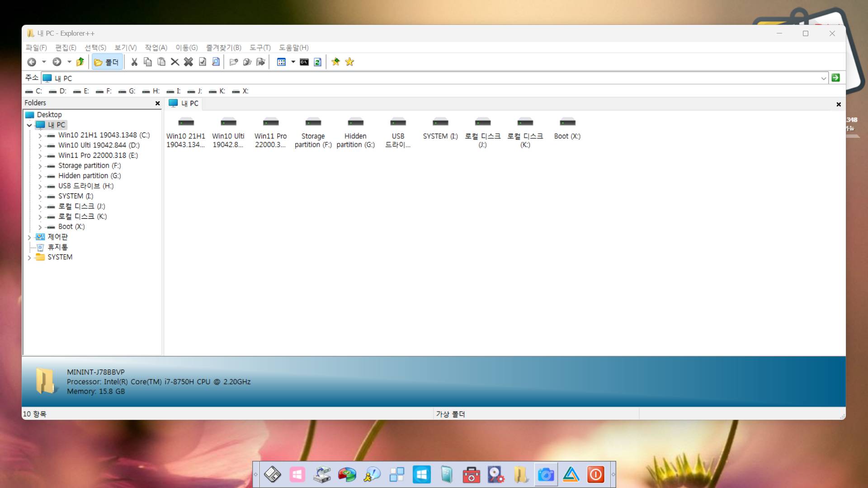
Task: Open the partition pie chart dock icon
Action: (347, 474)
